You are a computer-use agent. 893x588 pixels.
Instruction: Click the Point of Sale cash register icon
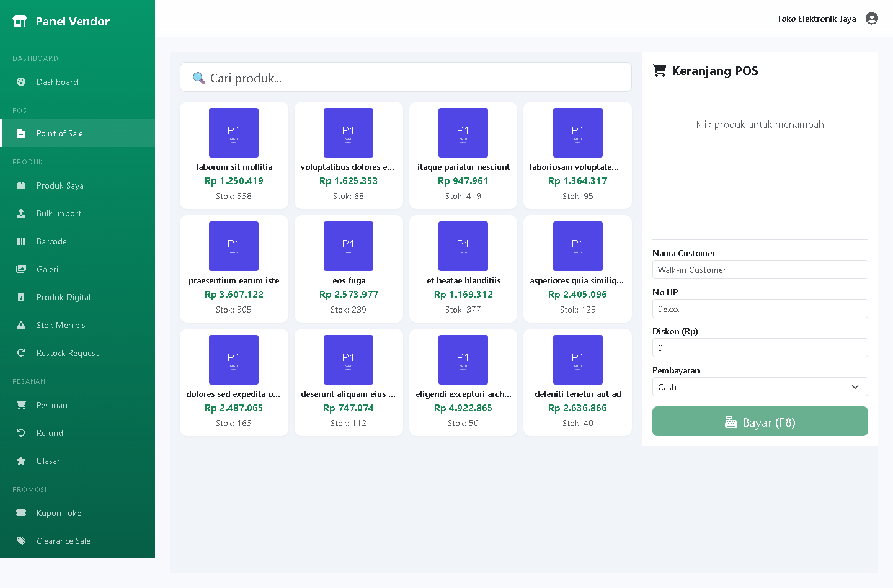(21, 133)
